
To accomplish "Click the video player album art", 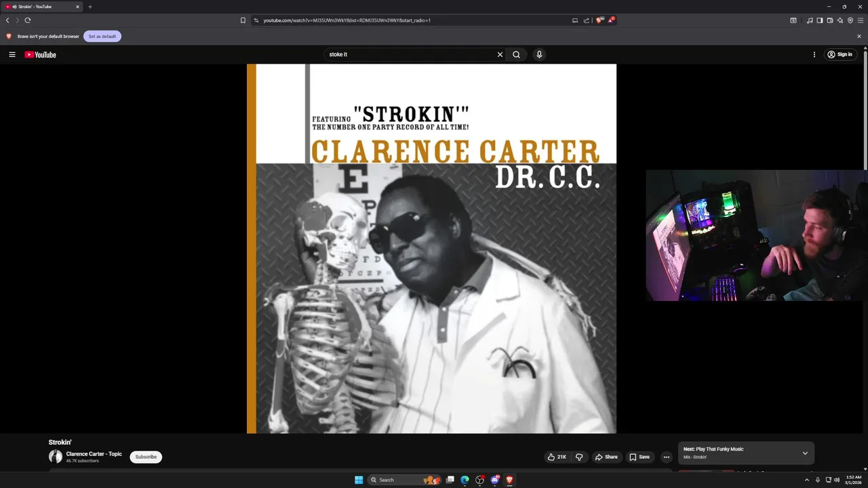I will pos(431,248).
